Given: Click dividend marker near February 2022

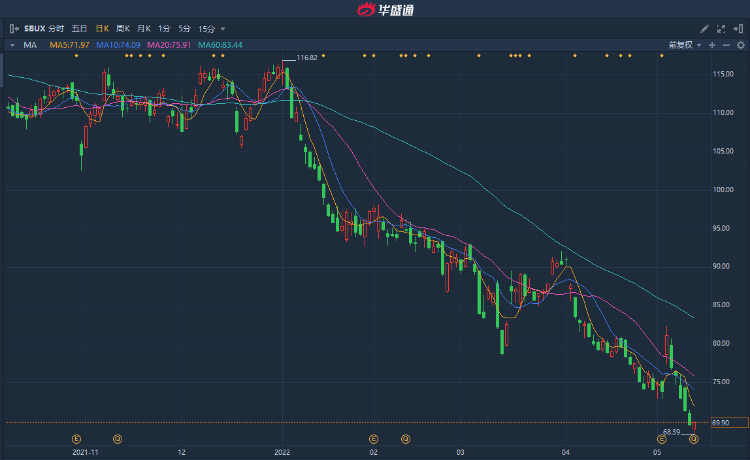Looking at the screenshot, I should point(406,438).
